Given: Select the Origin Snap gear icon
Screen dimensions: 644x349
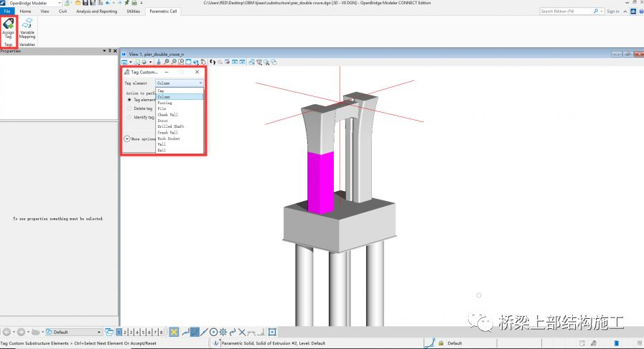Looking at the screenshot, I should click(223, 332).
